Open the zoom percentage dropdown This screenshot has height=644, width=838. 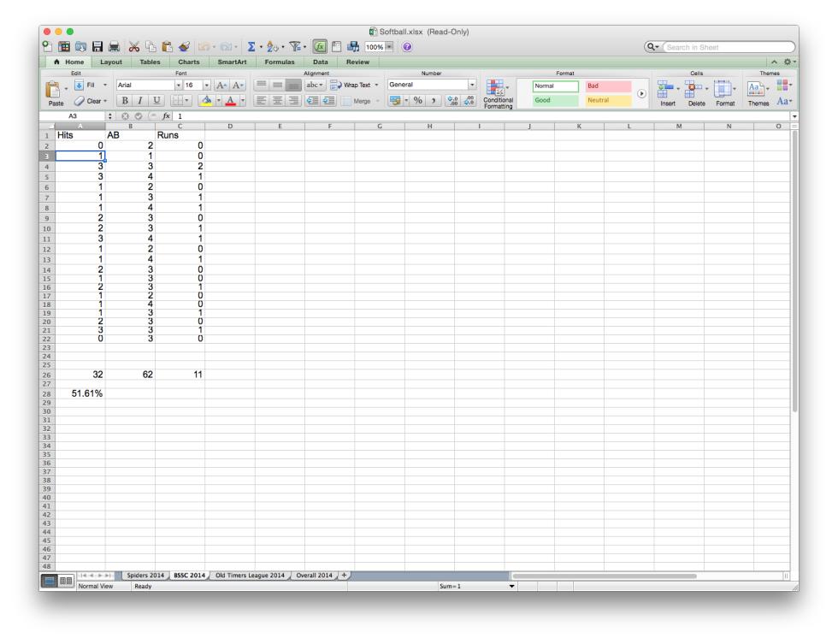point(389,47)
